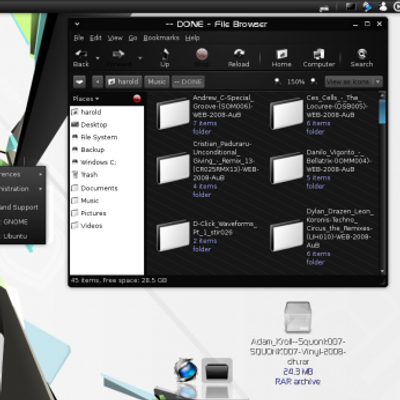Open Computer from the toolbar
This screenshot has height=400, width=400.
(x=319, y=58)
